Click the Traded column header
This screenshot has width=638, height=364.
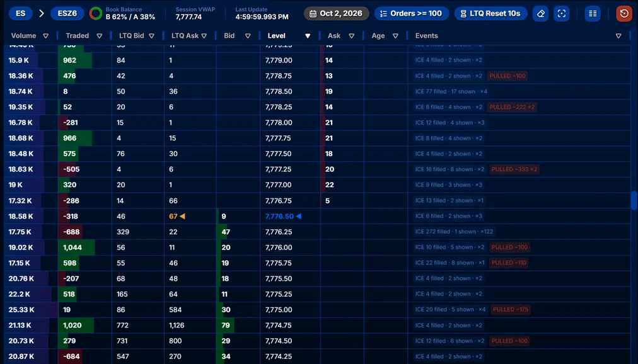coord(78,36)
